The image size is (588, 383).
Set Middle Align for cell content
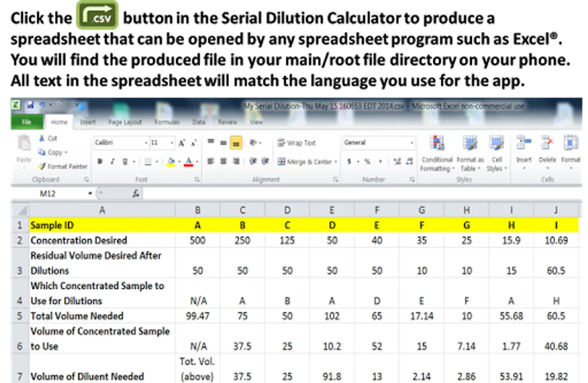point(223,143)
